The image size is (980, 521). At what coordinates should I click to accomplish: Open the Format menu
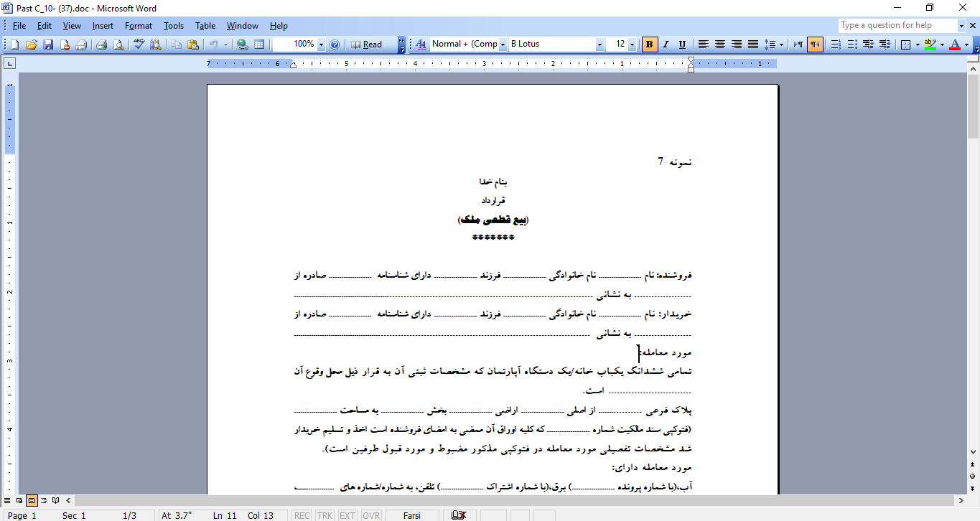(x=138, y=26)
